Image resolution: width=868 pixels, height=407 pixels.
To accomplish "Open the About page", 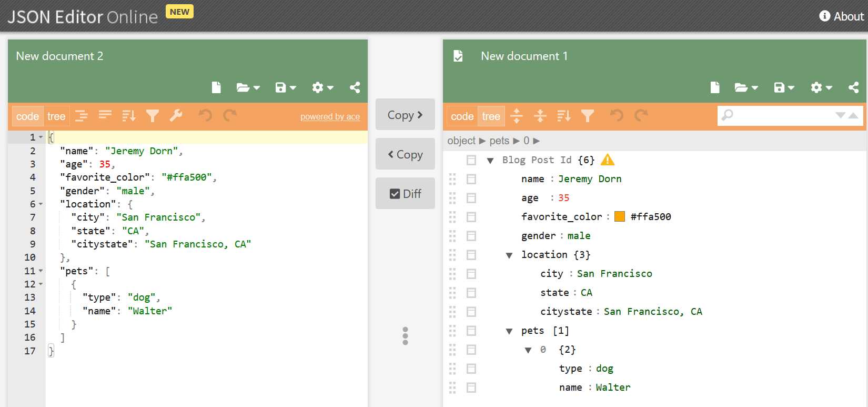I will (x=842, y=16).
